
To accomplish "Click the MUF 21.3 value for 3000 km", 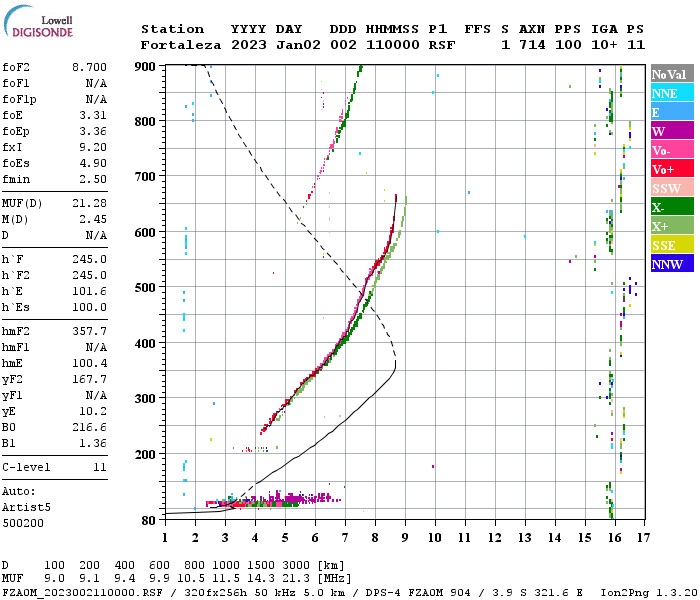I will 296,578.
